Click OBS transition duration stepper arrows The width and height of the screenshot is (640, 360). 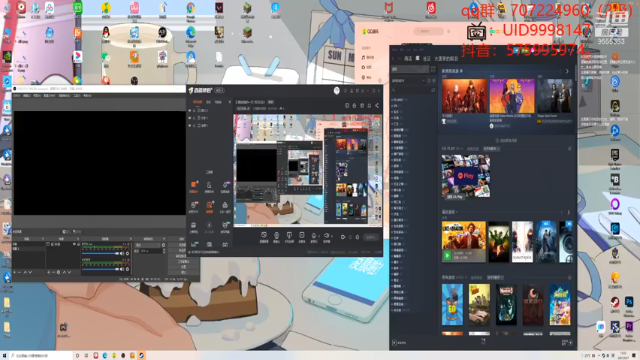[164, 251]
